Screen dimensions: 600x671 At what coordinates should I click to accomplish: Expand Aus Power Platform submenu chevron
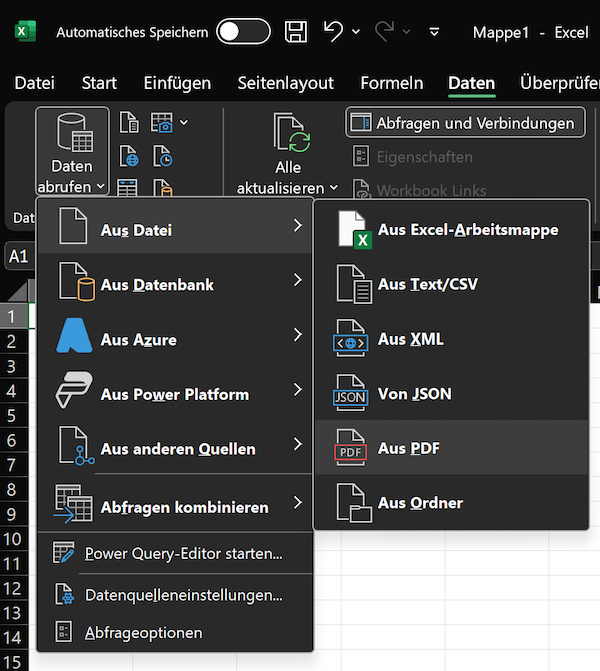click(x=297, y=389)
